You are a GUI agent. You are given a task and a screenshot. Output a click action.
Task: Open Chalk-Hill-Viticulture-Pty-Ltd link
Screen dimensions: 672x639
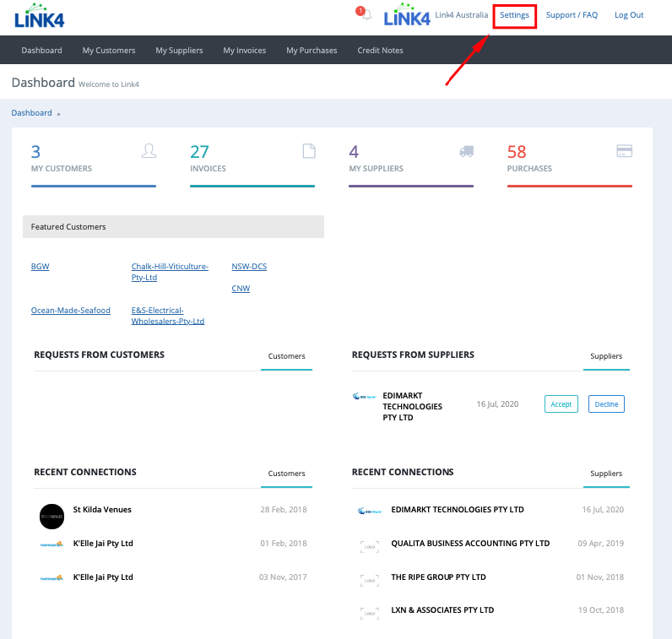[170, 272]
